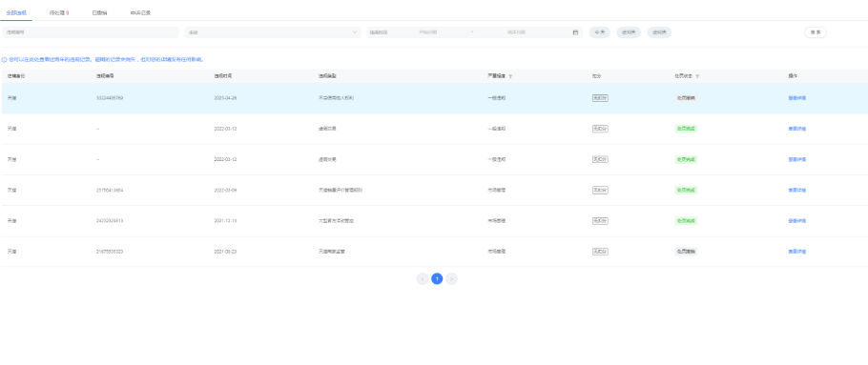The width and height of the screenshot is (868, 365).
Task: Click the 违规时间 column header
Action: tap(223, 76)
